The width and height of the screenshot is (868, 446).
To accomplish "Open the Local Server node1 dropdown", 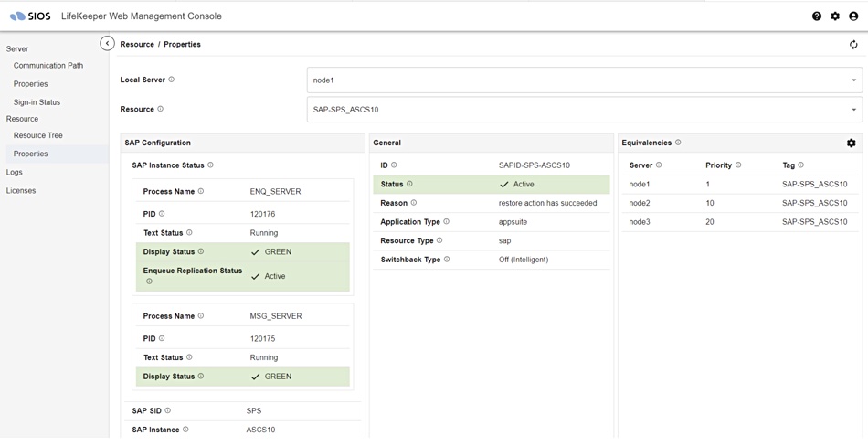I will [x=585, y=80].
